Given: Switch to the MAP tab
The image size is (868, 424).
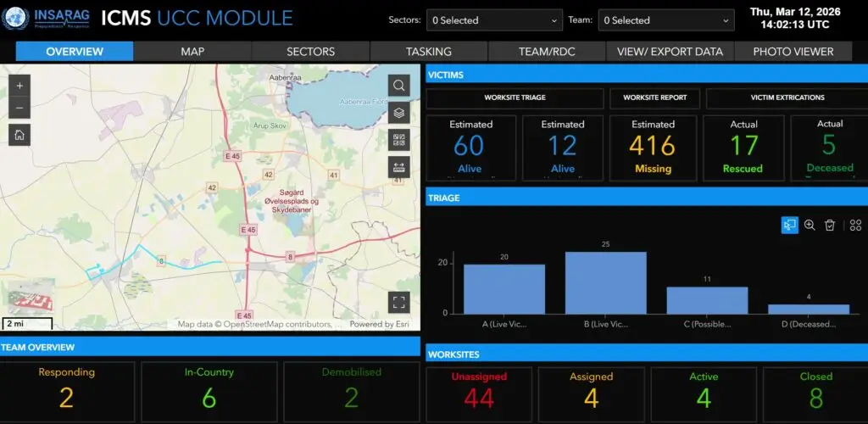Looking at the screenshot, I should [x=192, y=52].
